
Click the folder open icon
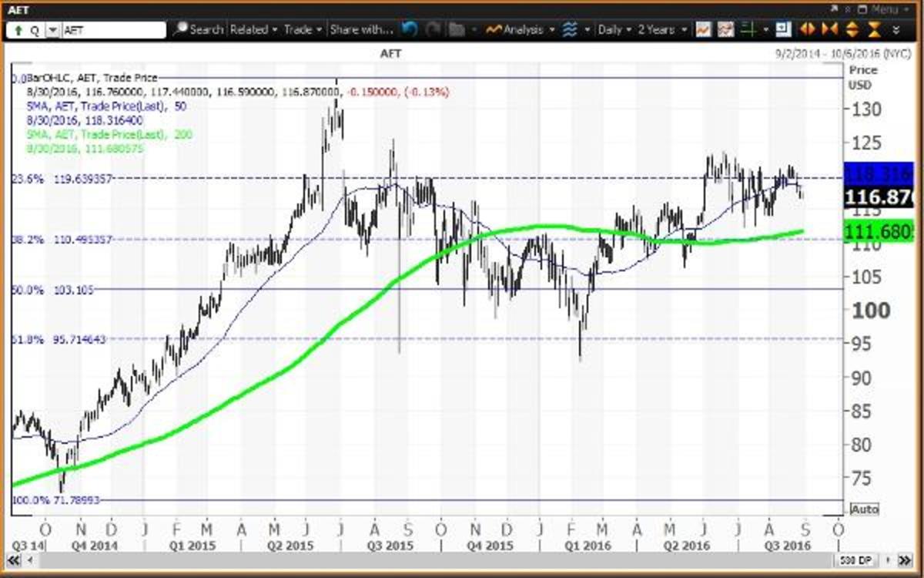457,29
